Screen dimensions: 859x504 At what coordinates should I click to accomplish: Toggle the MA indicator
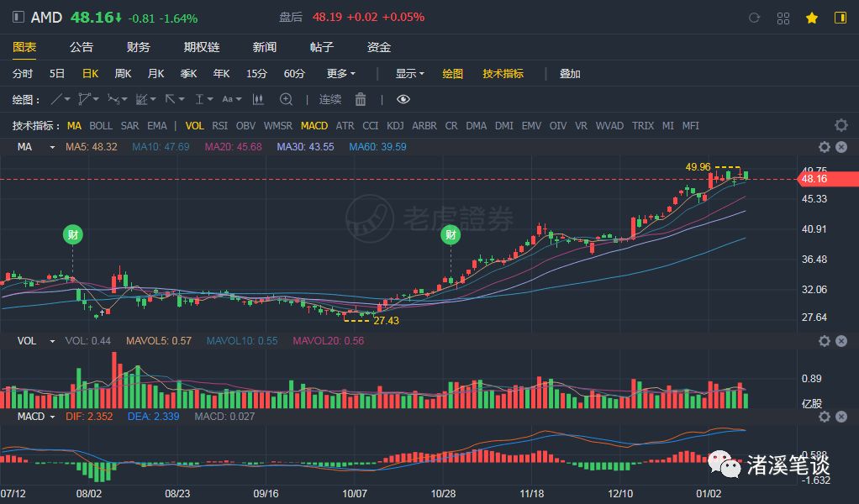[74, 126]
